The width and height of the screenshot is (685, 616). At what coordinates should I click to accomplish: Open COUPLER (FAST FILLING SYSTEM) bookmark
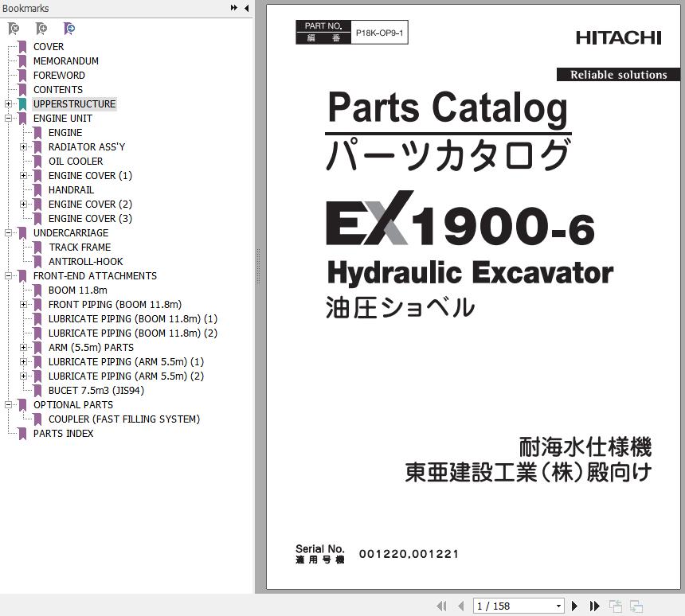[x=124, y=419]
